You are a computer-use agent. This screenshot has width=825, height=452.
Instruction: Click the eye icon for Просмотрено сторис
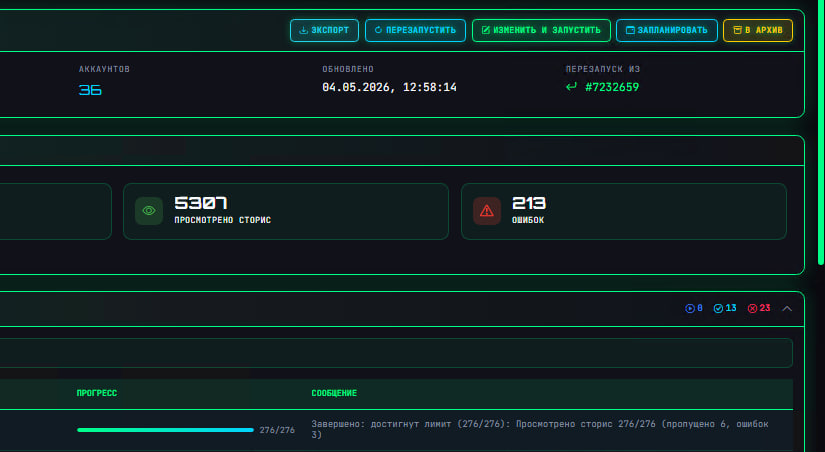coord(149,211)
